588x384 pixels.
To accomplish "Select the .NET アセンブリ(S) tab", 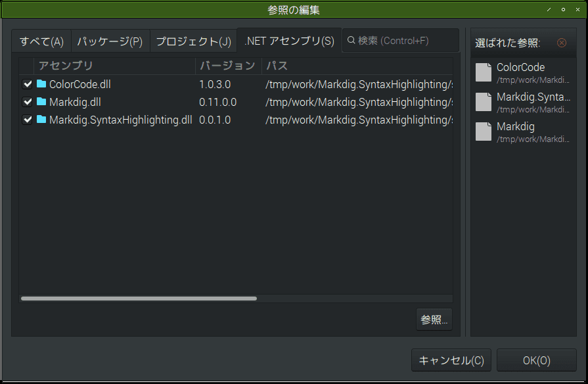I will (289, 41).
